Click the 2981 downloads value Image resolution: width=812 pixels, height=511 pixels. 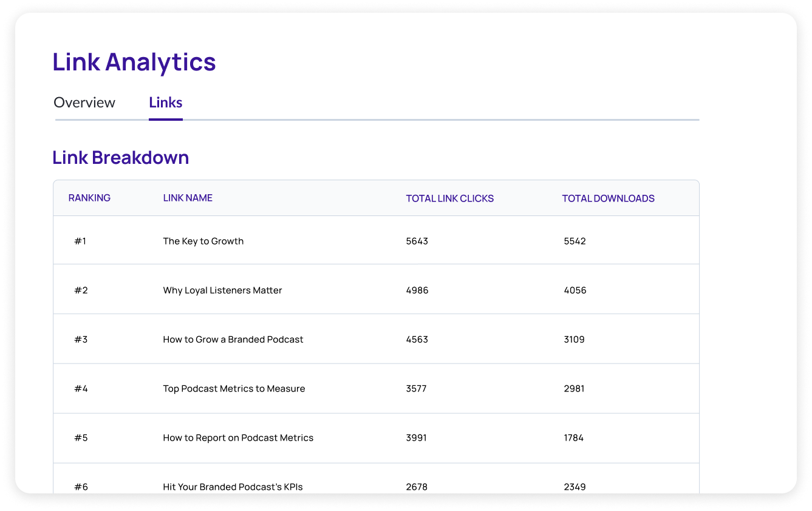pos(574,388)
